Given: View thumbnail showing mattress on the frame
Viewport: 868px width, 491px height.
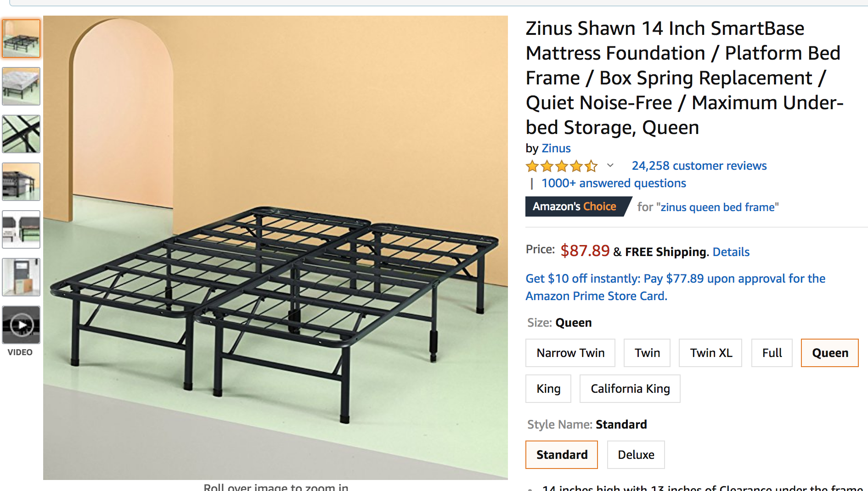Looking at the screenshot, I should pos(21,86).
